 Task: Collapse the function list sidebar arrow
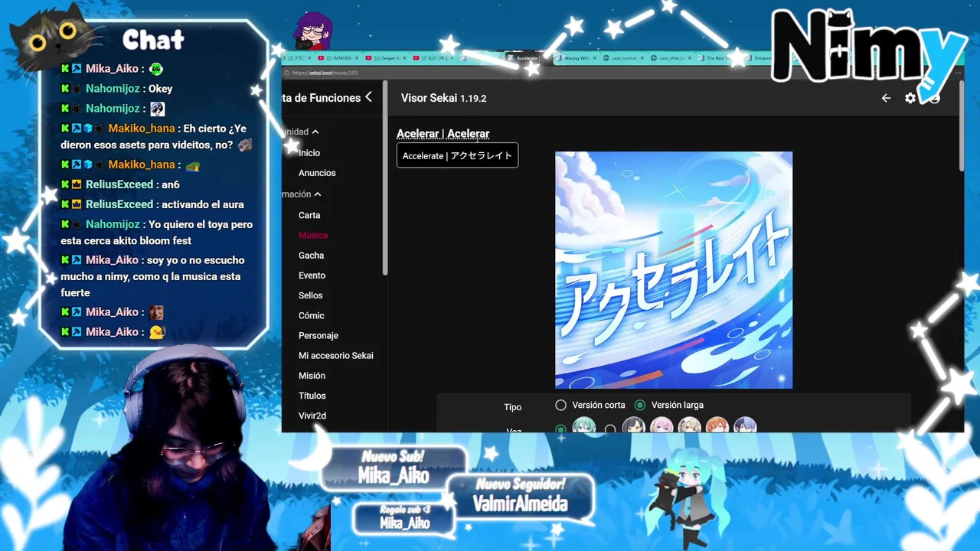pyautogui.click(x=369, y=97)
